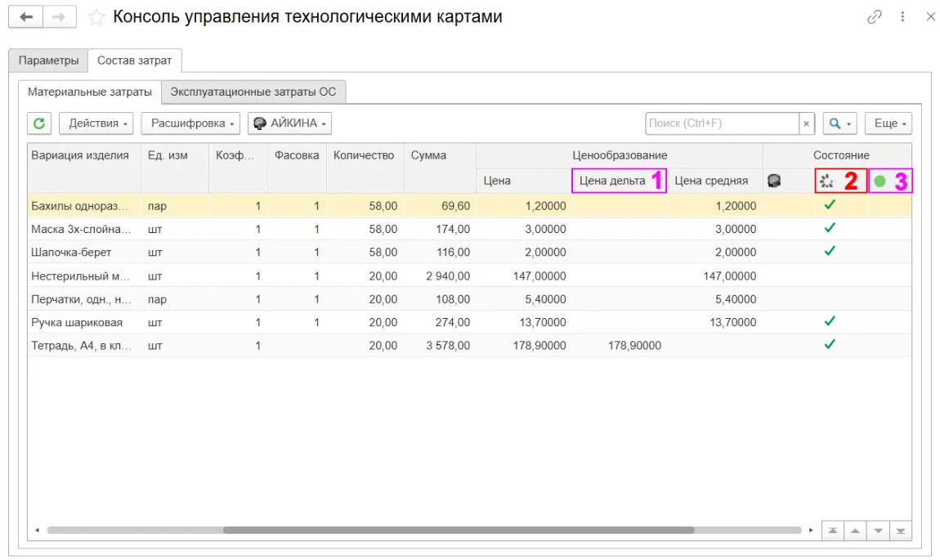
Task: Click the sum cell 2 940,00
Action: [x=448, y=276]
